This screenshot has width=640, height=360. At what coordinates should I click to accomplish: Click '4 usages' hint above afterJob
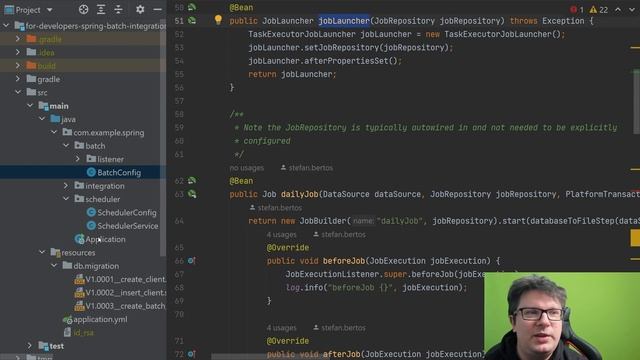(282, 328)
